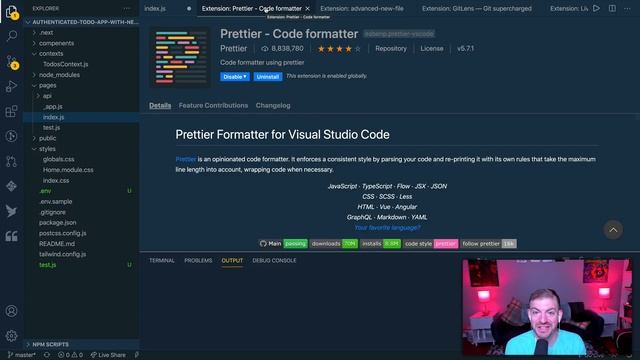Open _app.js in pages folder
The width and height of the screenshot is (640, 360).
[x=81, y=107]
